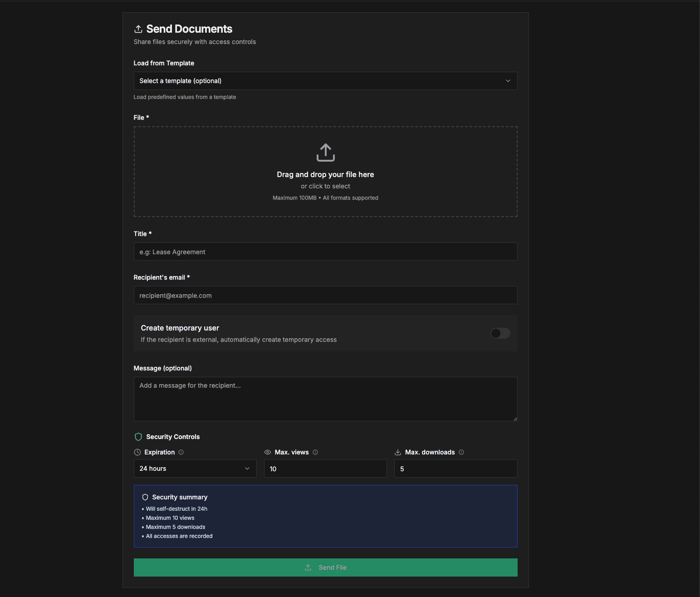The image size is (700, 597).
Task: Click the info icon next to Expiration
Action: click(181, 452)
